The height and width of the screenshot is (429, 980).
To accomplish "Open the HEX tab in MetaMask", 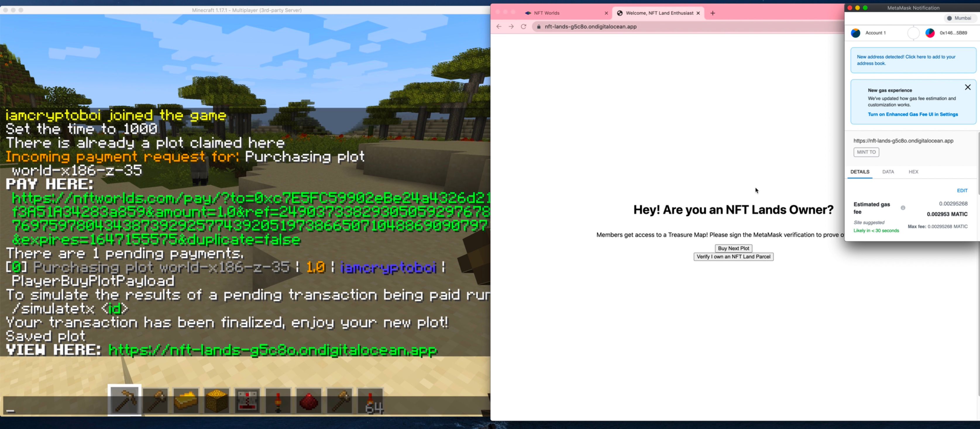I will coord(913,172).
